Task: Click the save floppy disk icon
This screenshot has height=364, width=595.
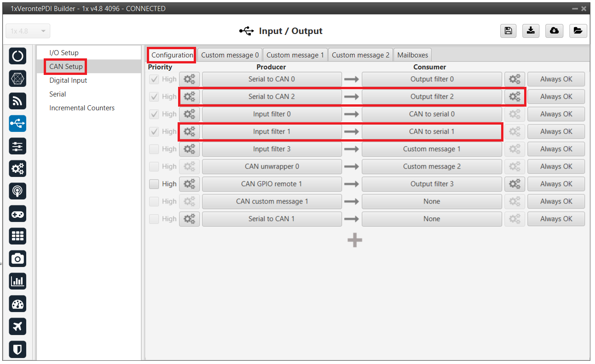Action: 508,31
